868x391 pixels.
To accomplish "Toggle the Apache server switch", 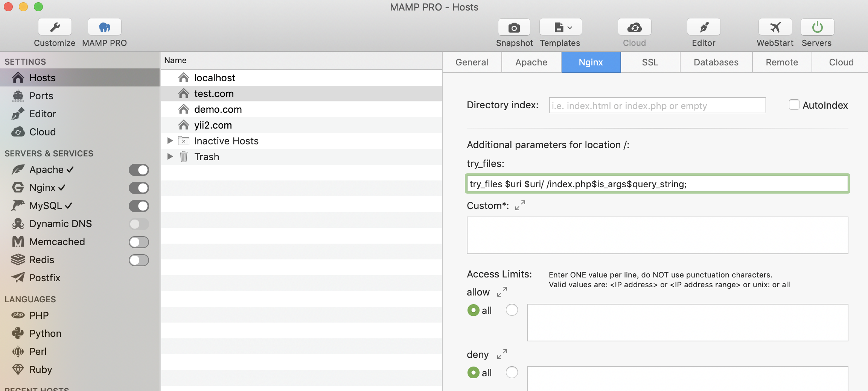I will [x=139, y=170].
